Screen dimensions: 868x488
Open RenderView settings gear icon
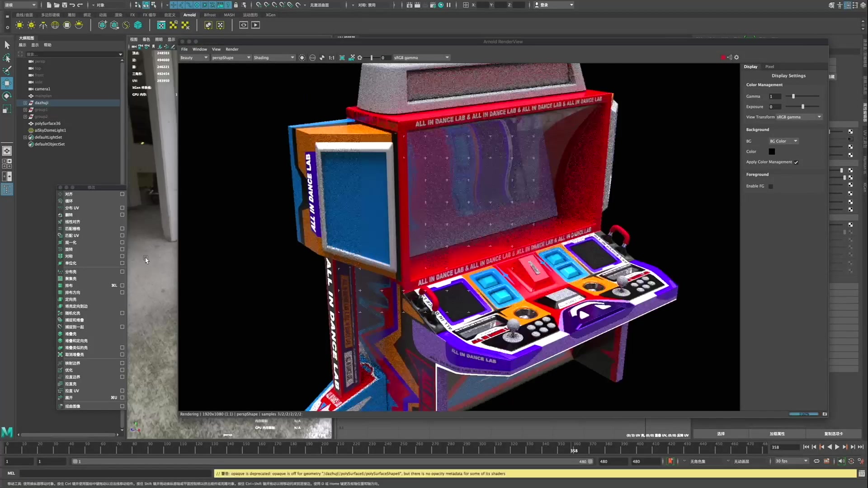point(736,57)
